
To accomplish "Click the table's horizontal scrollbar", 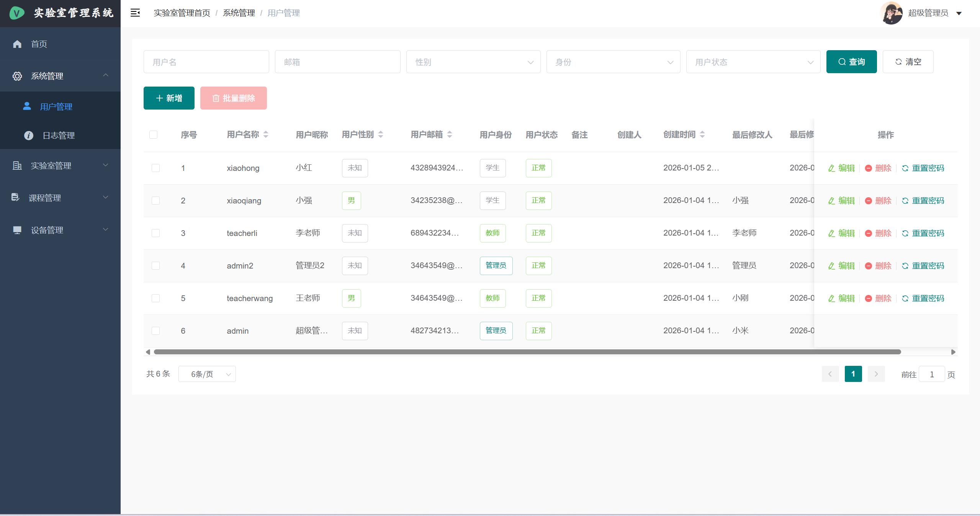I will (527, 352).
